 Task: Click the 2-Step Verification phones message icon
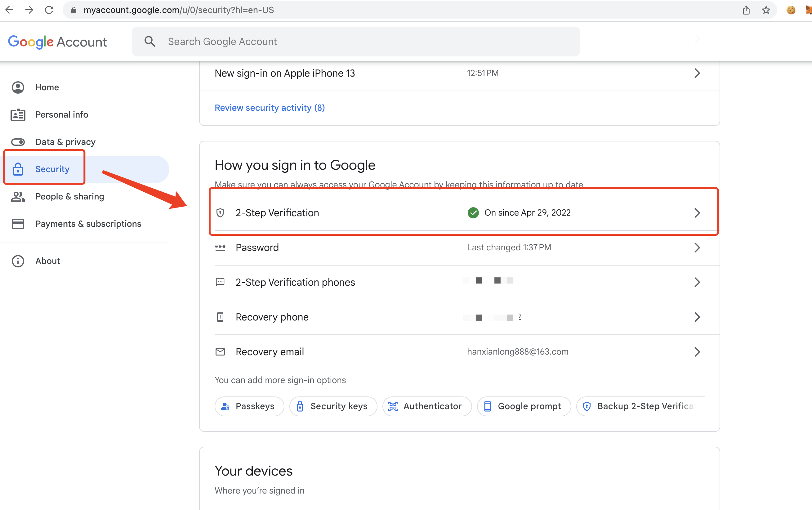point(220,282)
